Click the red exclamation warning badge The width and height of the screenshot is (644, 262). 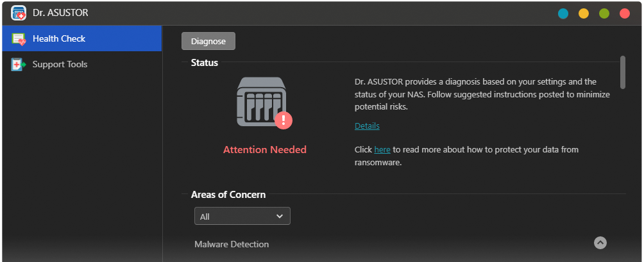click(x=283, y=120)
